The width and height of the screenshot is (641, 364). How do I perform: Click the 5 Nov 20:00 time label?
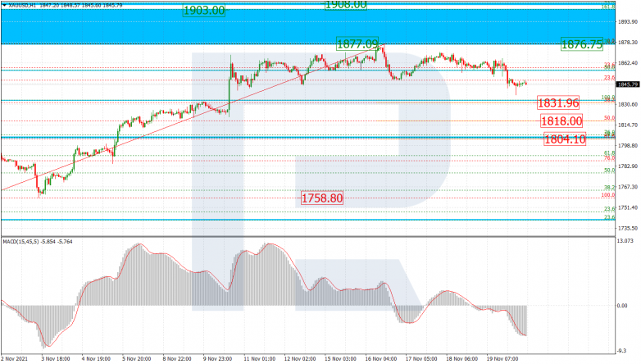[x=136, y=359]
